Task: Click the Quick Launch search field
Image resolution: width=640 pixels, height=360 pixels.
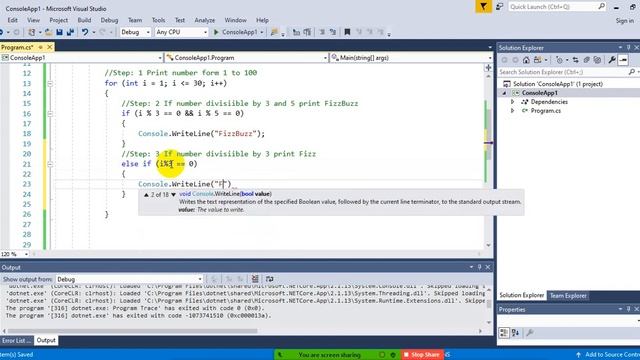Action: click(x=557, y=7)
